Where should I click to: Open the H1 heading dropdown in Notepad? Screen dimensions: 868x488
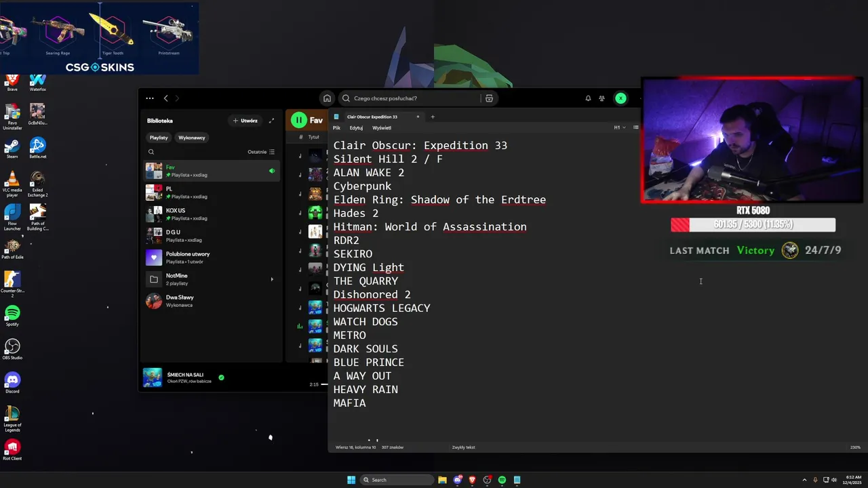619,127
